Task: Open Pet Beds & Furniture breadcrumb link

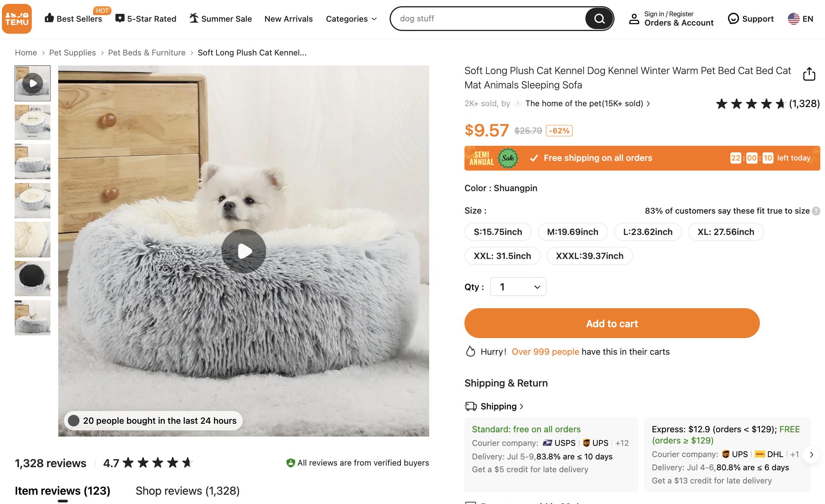Action: coord(147,53)
